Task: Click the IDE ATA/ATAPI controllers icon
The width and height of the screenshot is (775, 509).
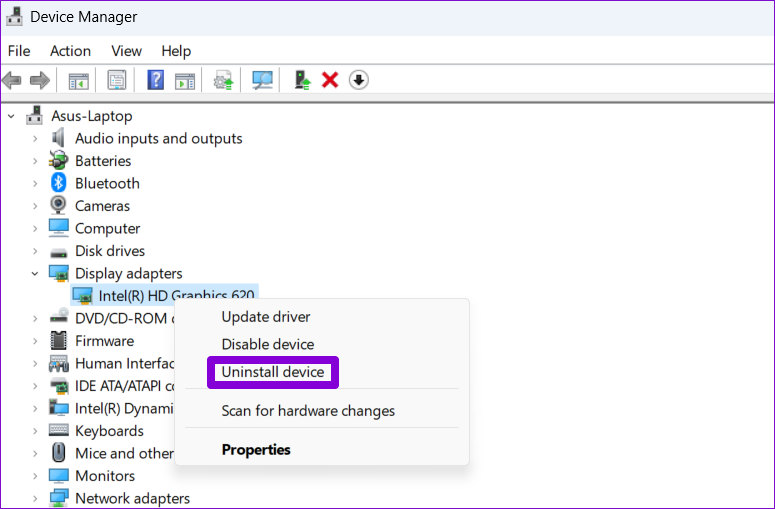Action: pyautogui.click(x=58, y=385)
